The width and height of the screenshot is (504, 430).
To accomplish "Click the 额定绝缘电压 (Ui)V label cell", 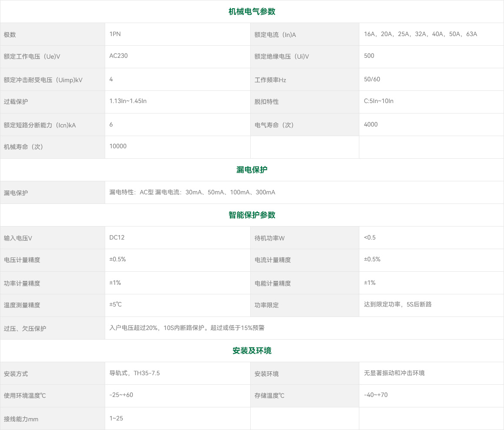I will 282,57.
